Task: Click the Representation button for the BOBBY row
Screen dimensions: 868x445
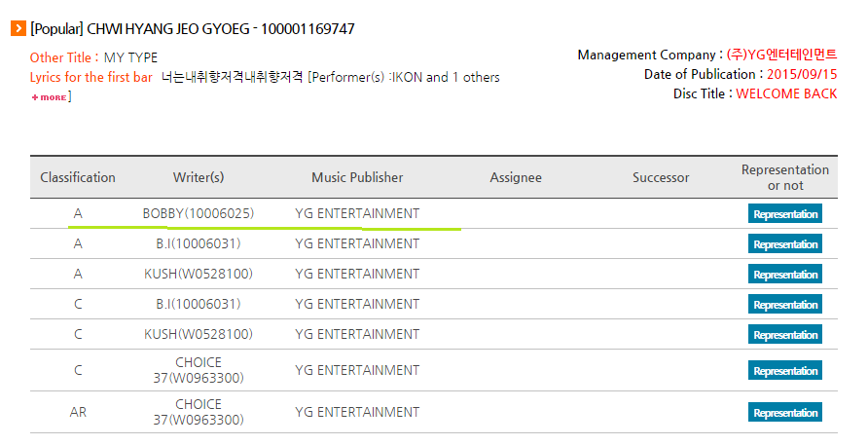Action: click(x=785, y=214)
